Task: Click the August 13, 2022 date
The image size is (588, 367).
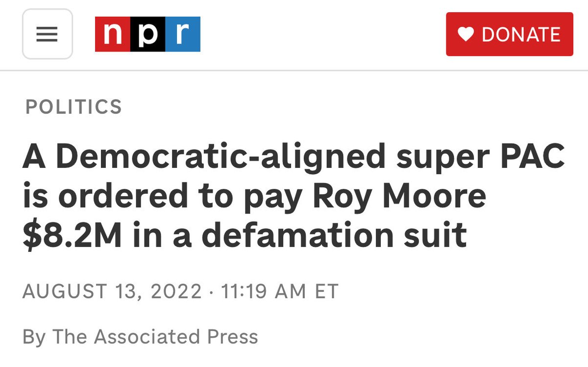Action: (112, 291)
